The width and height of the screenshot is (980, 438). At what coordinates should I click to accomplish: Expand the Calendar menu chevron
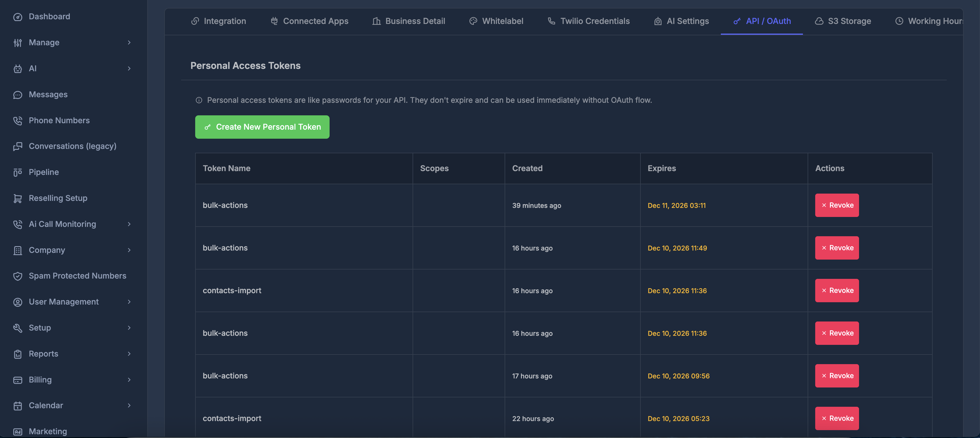pyautogui.click(x=129, y=406)
